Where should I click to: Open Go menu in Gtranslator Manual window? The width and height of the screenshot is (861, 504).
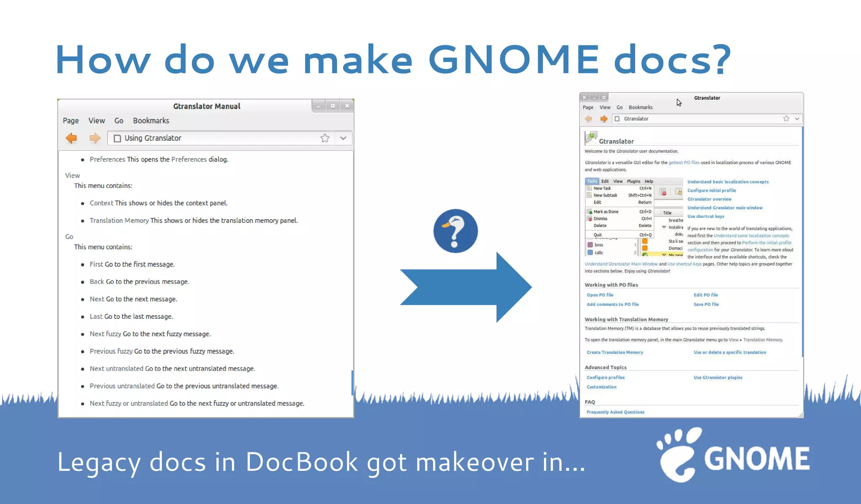coord(119,121)
